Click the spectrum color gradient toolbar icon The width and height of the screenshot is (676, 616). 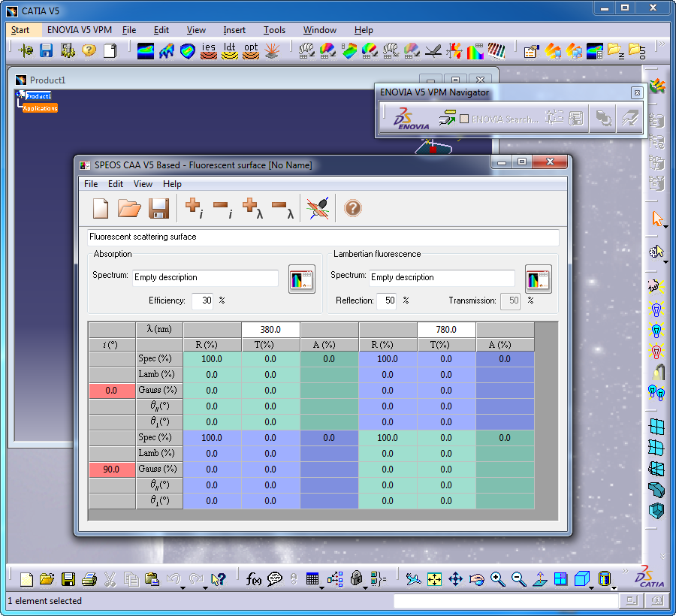[x=475, y=51]
